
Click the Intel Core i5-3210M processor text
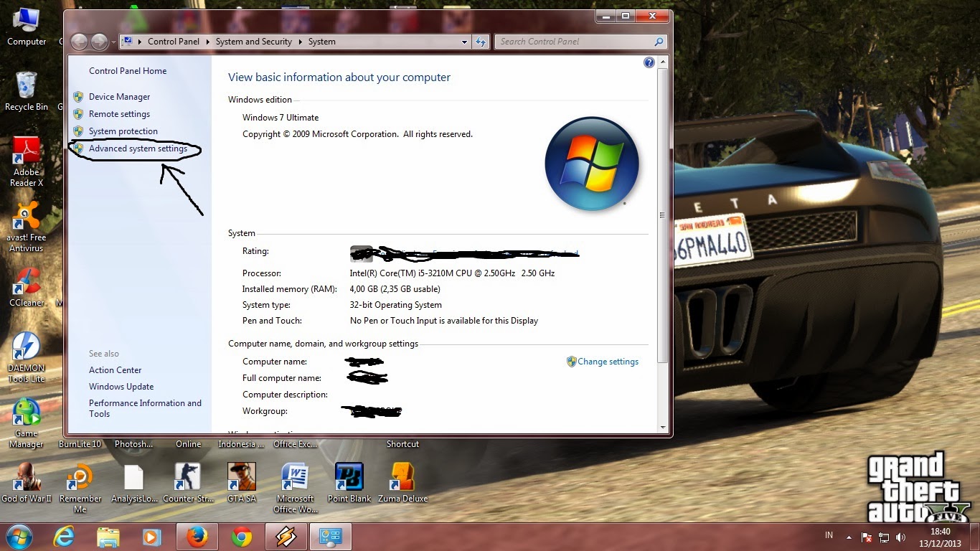coord(453,273)
